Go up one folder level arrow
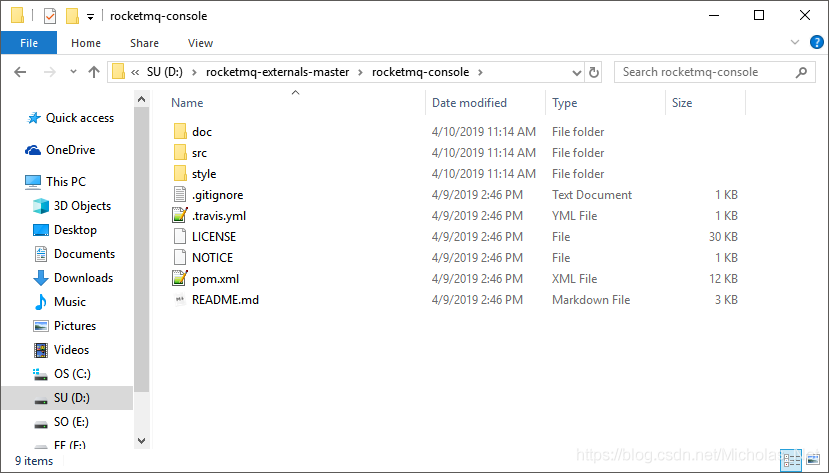 coord(94,72)
